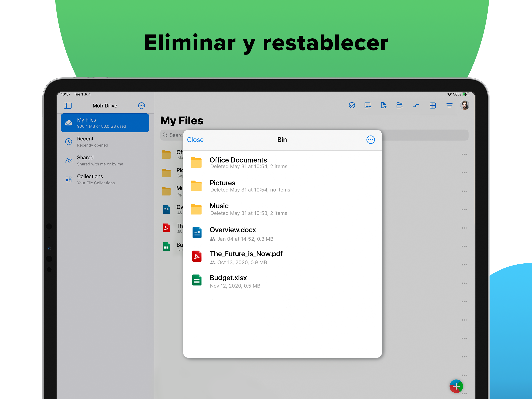
Task: Close the Bin dialog
Action: [x=195, y=139]
